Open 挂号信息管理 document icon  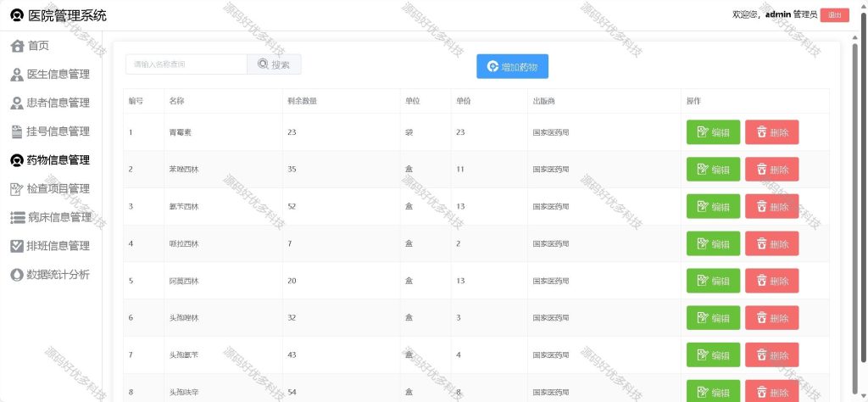point(17,131)
